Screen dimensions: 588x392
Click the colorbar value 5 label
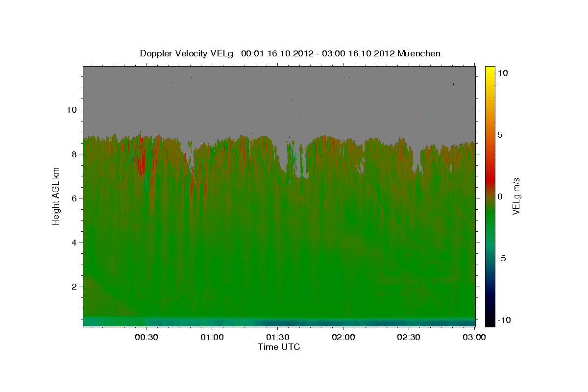[x=500, y=135]
